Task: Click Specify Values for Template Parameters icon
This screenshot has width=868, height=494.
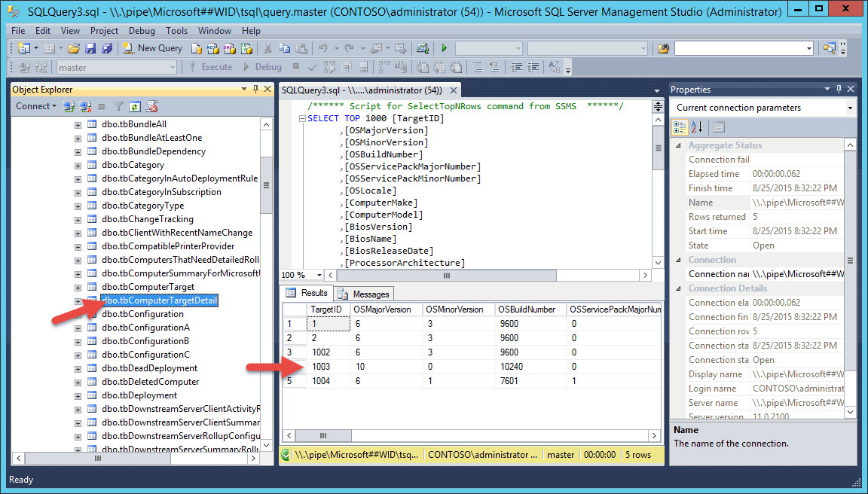Action: click(x=554, y=68)
